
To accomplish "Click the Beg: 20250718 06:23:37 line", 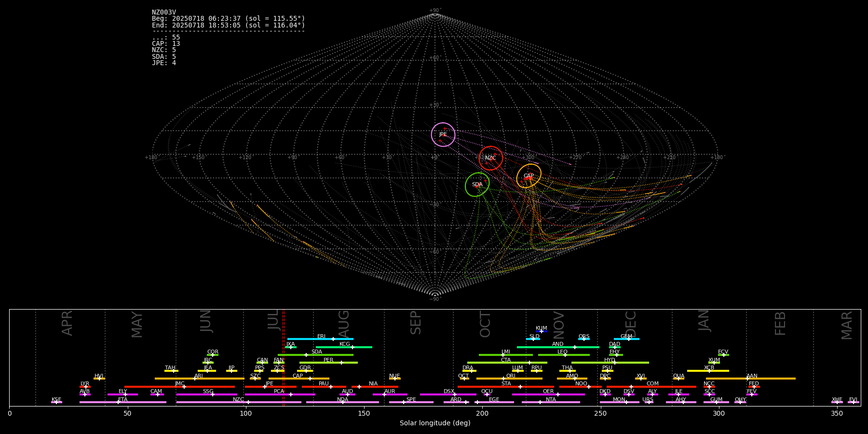I will pos(229,19).
